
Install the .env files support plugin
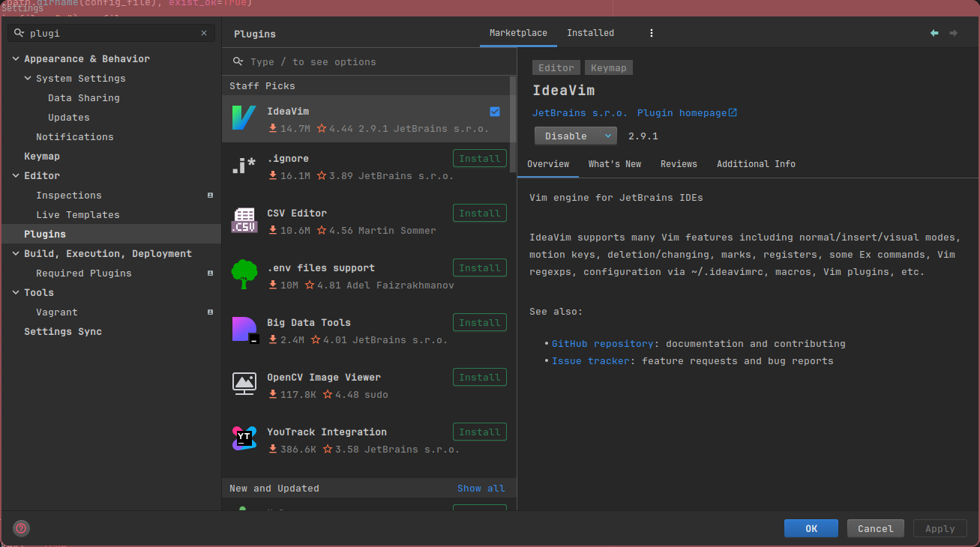tap(480, 268)
